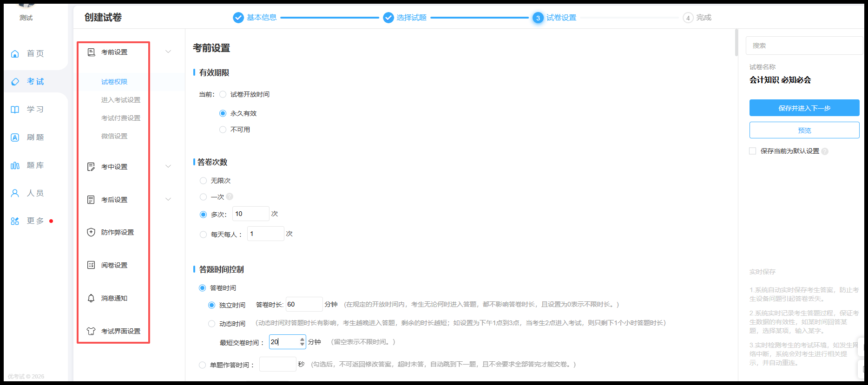868x385 pixels.
Task: Click the 考试界面设置 shirt icon
Action: [91, 331]
